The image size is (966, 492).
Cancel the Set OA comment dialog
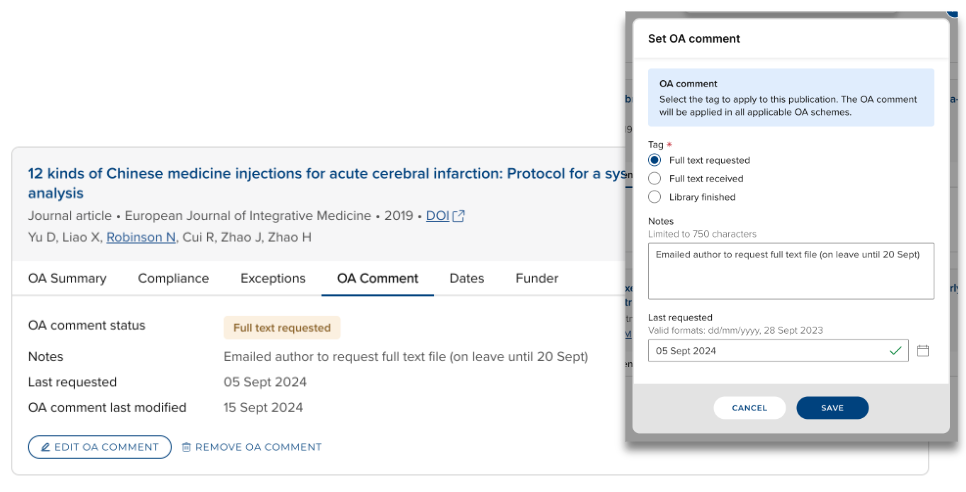(x=749, y=408)
